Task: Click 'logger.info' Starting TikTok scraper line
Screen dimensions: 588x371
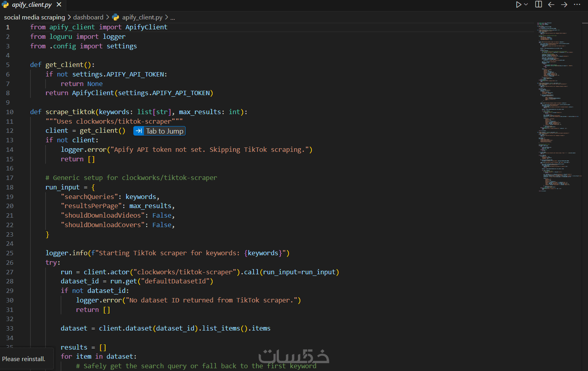Action: coord(167,253)
